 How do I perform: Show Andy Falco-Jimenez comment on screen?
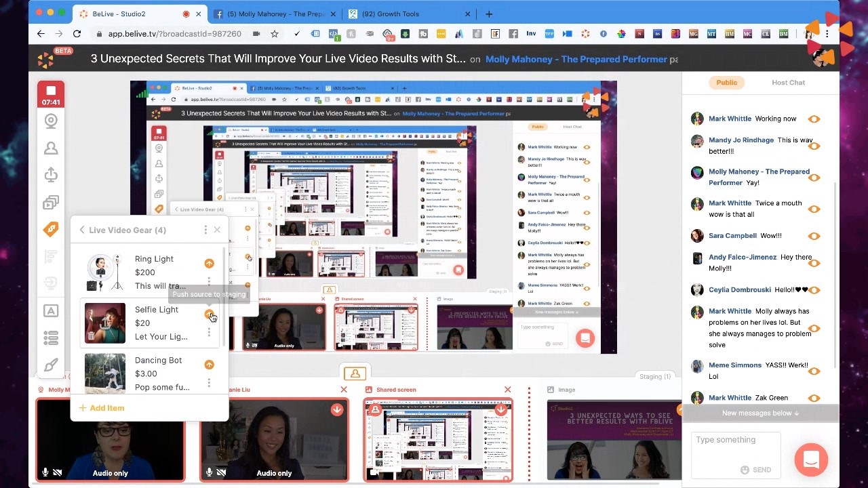(814, 263)
